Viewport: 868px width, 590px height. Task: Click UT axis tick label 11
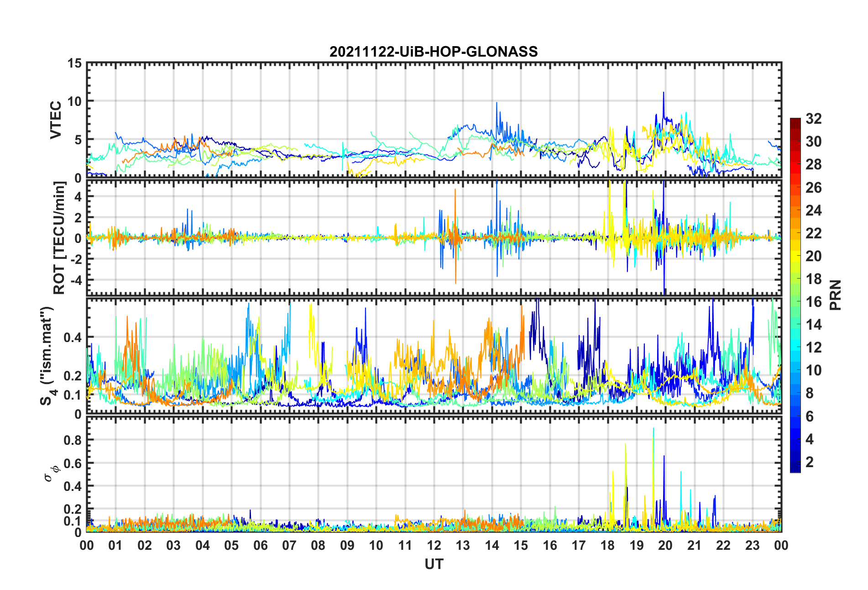click(405, 545)
